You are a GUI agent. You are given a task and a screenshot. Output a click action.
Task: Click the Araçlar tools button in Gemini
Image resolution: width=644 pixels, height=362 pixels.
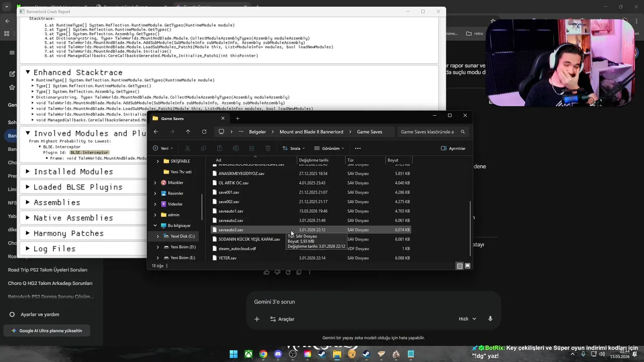(x=282, y=319)
